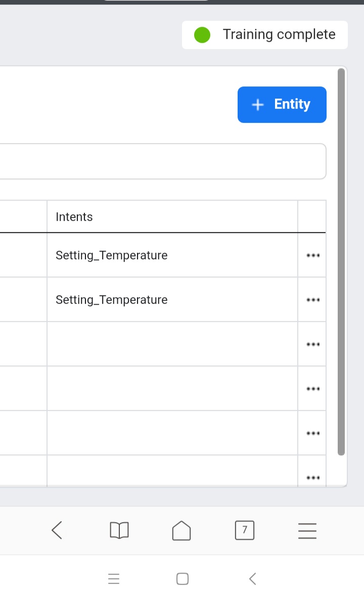Open three-dot menu on last visible row
Image resolution: width=364 pixels, height=603 pixels.
coord(313,477)
